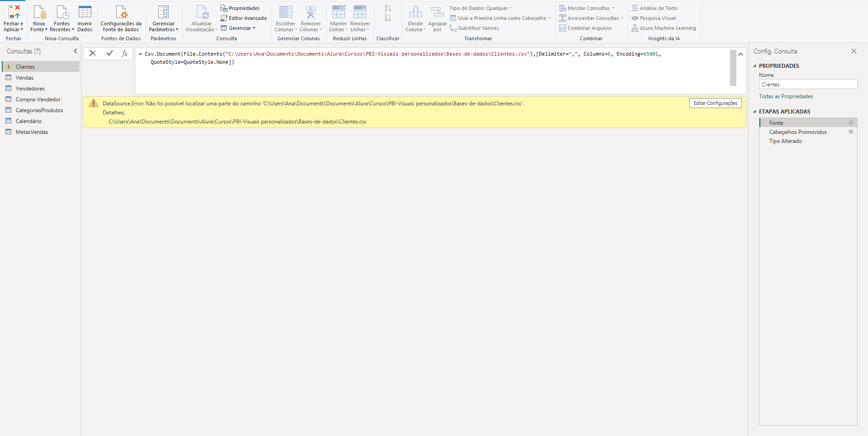Click Remover Linhas icon
868x436 pixels.
click(360, 12)
